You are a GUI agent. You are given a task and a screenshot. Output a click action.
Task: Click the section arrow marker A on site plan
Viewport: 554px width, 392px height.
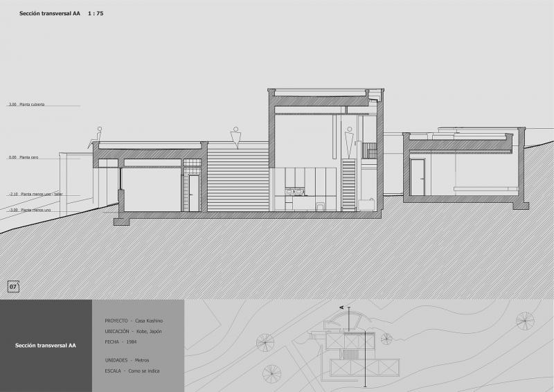click(x=341, y=308)
